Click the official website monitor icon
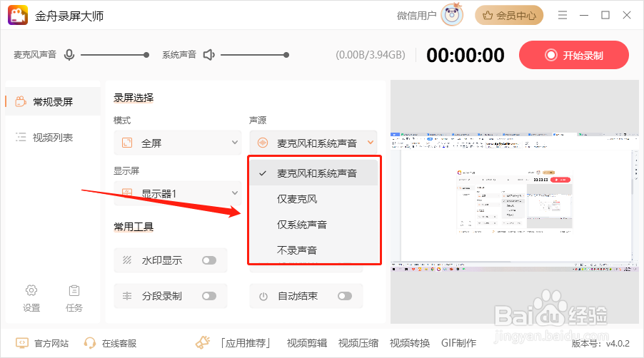 pos(21,343)
